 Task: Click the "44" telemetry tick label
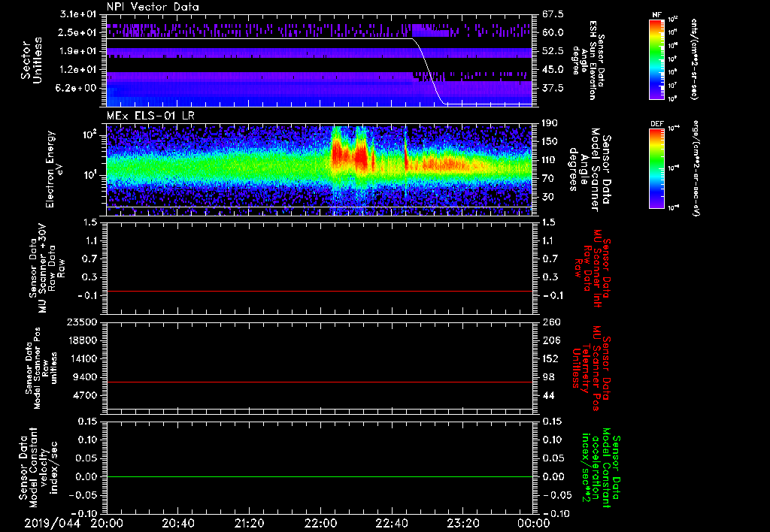point(547,395)
